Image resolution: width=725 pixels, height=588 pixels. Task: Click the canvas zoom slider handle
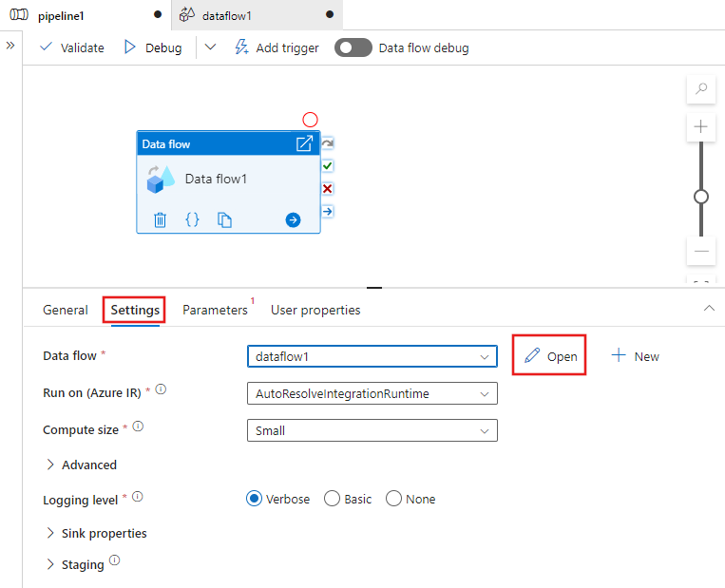701,197
